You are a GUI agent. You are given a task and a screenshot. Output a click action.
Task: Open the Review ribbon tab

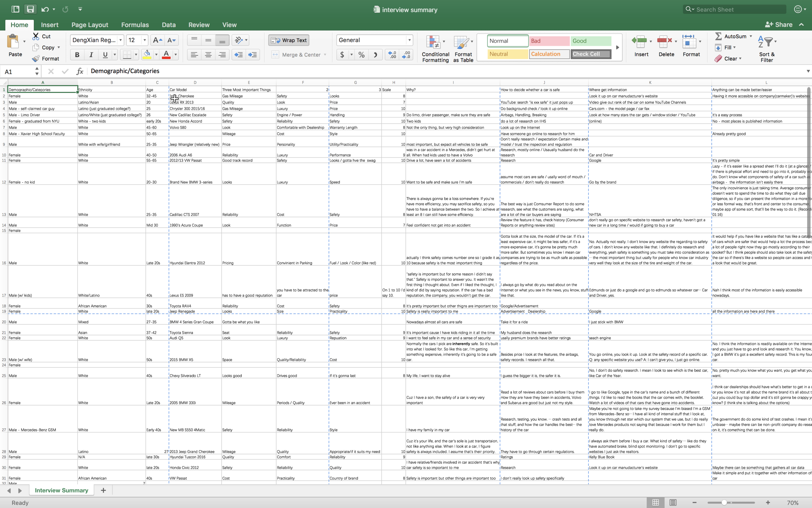(x=199, y=25)
